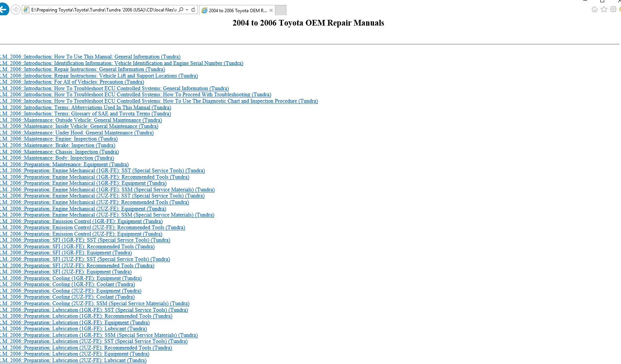This screenshot has width=621, height=364.
Task: Go back with the browser Back arrow
Action: point(4,10)
